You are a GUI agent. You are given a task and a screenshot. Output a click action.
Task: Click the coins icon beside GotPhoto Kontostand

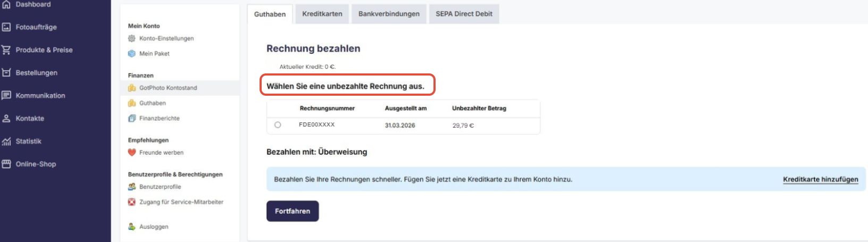(x=132, y=88)
